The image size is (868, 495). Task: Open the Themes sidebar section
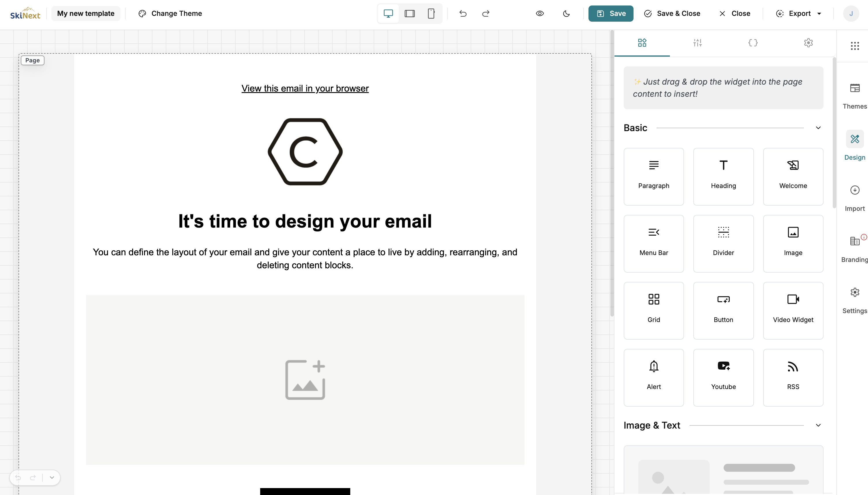click(855, 96)
